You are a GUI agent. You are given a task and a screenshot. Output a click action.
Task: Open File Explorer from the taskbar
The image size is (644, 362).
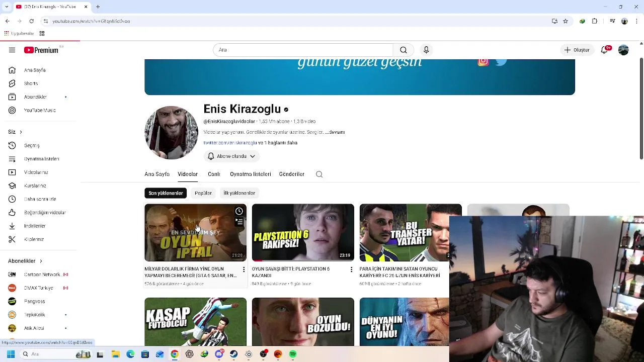pyautogui.click(x=115, y=354)
